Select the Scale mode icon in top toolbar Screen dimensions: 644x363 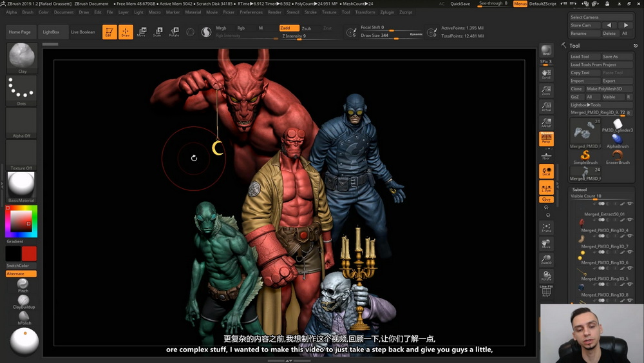coord(158,32)
